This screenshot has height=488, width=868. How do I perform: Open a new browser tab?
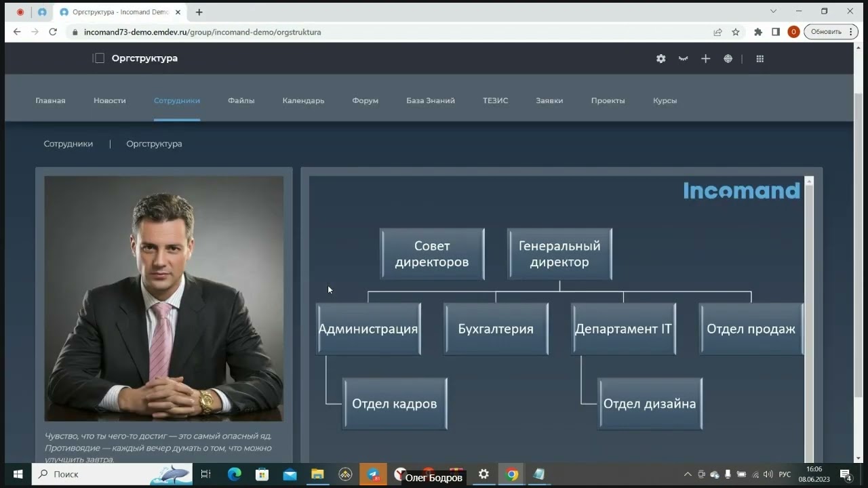click(x=199, y=12)
